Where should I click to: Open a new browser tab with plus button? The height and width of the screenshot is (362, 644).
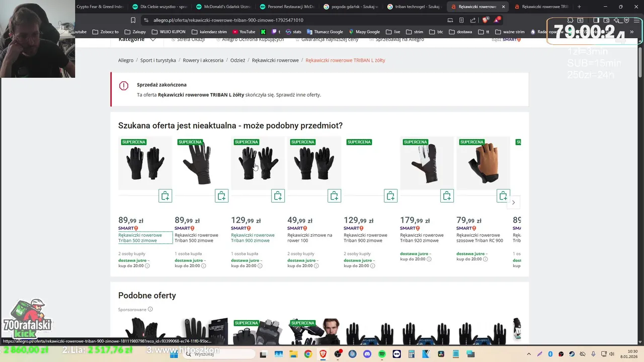pyautogui.click(x=579, y=7)
